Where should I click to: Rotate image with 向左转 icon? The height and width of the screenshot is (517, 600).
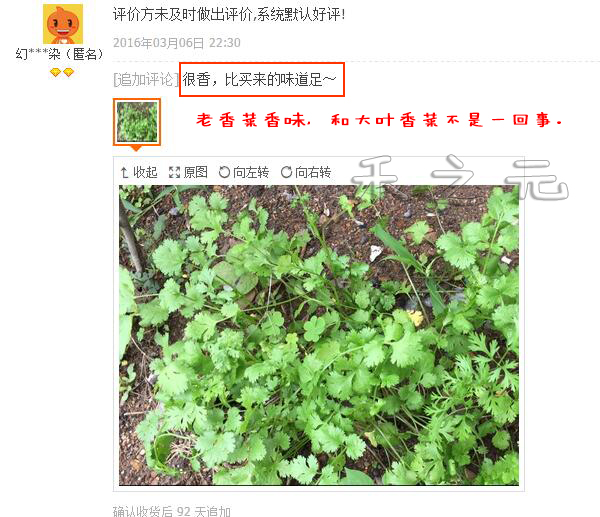(224, 172)
